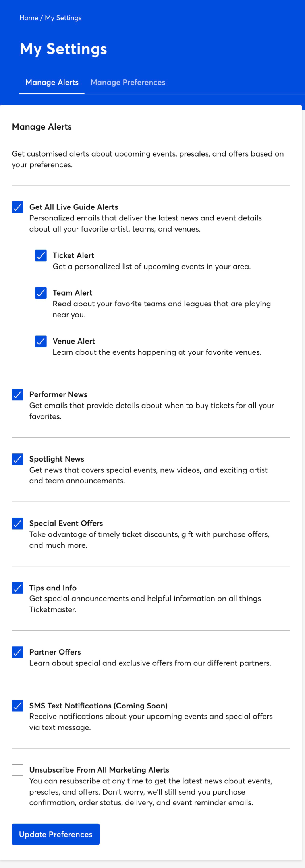Click the Venue Alert label text
This screenshot has height=868, width=305.
click(x=74, y=341)
